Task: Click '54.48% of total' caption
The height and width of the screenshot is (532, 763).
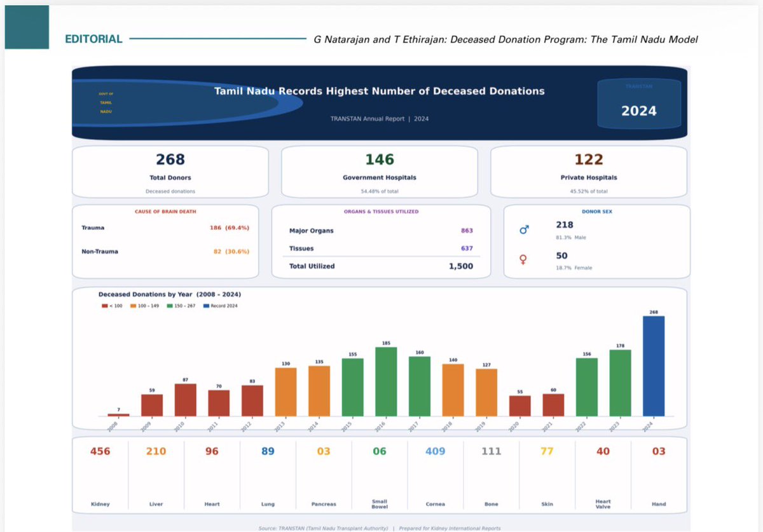Action: tap(380, 191)
